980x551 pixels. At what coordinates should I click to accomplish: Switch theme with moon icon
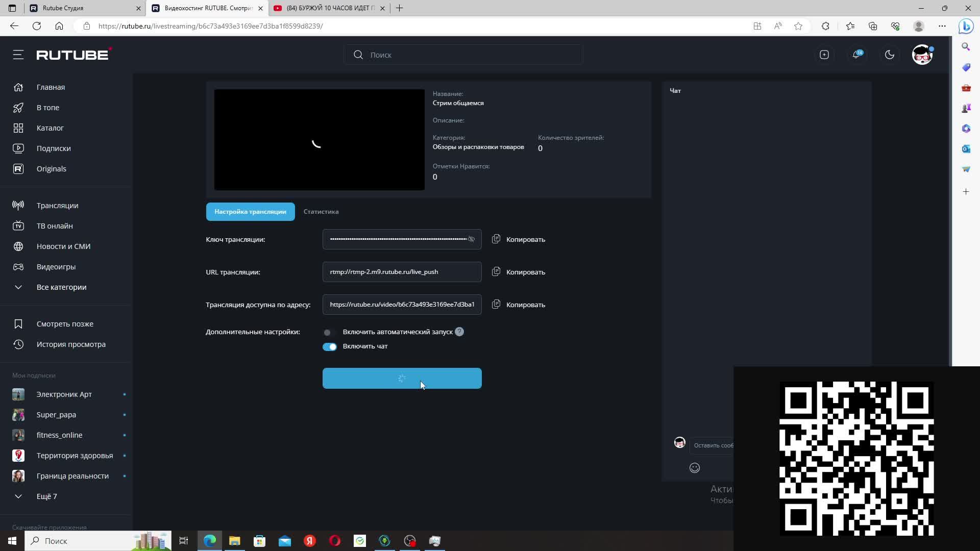click(x=889, y=55)
